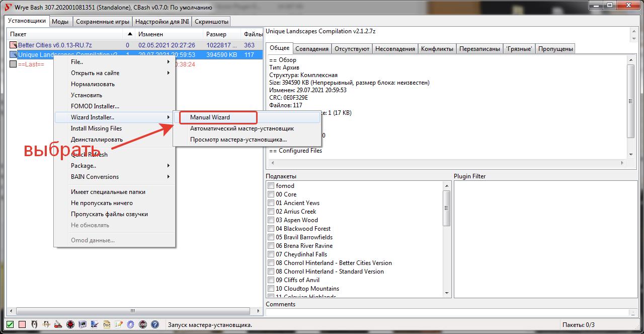Switch to the Конфликты tab
This screenshot has width=644, height=334.
tap(437, 49)
